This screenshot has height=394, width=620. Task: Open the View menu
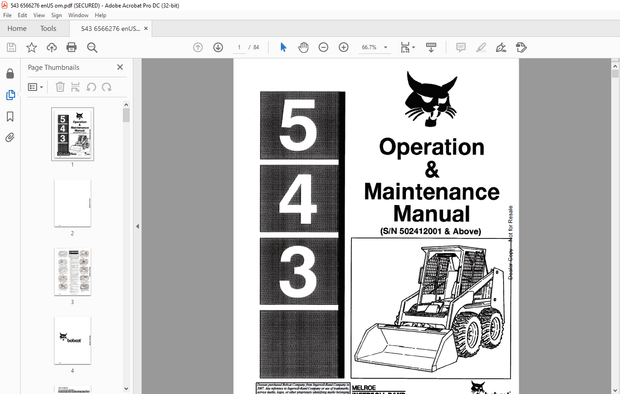(39, 15)
